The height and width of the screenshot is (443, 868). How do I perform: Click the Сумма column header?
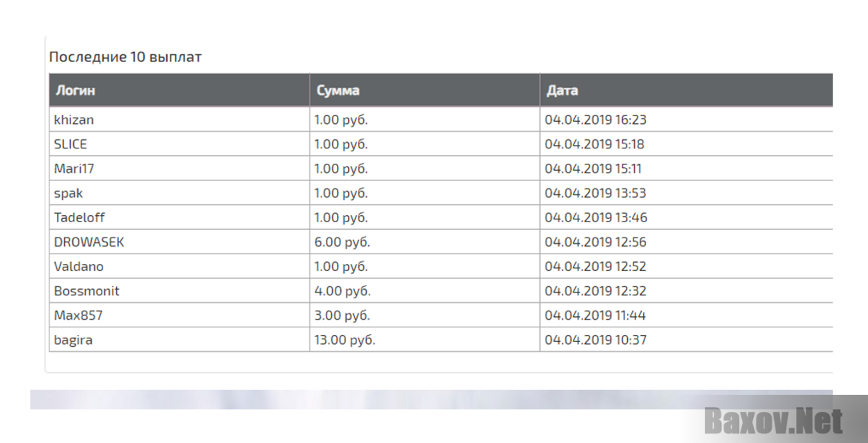coord(425,90)
